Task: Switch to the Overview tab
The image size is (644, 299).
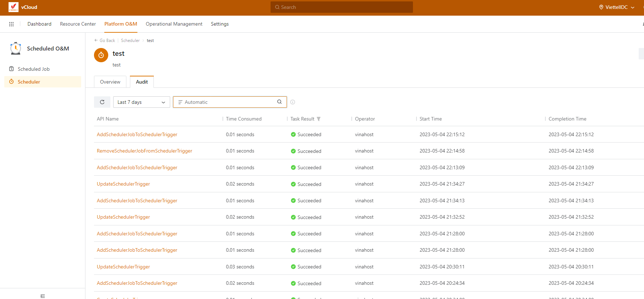Action: 110,82
